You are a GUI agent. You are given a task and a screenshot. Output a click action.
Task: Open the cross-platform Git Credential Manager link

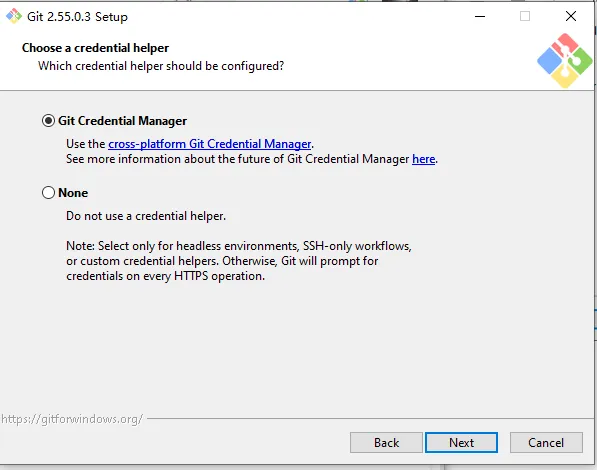[210, 144]
